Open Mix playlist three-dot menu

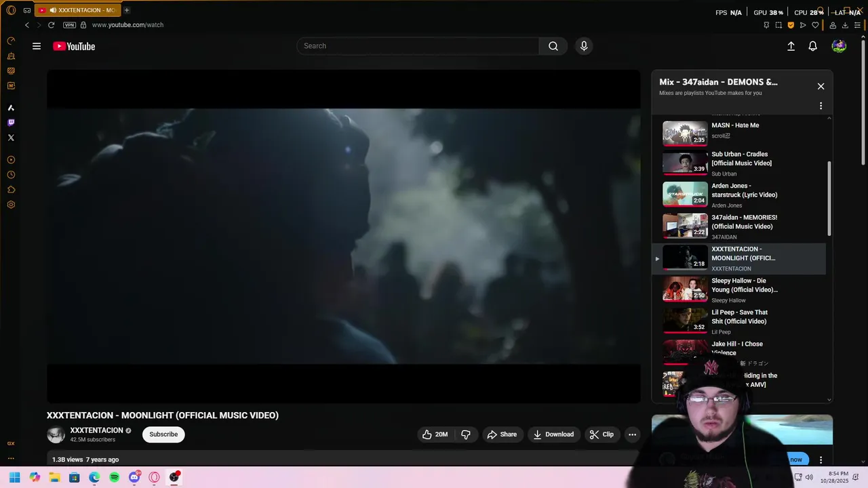tap(821, 106)
